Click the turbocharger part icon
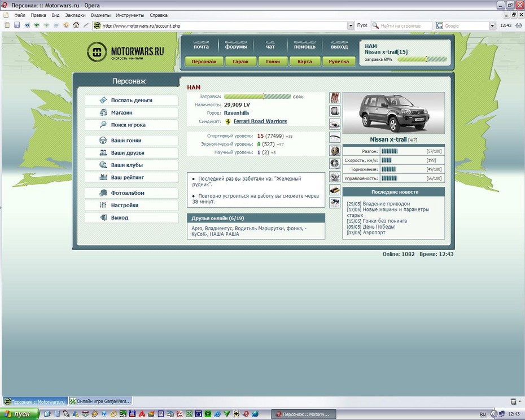The width and height of the screenshot is (525, 420). click(335, 177)
